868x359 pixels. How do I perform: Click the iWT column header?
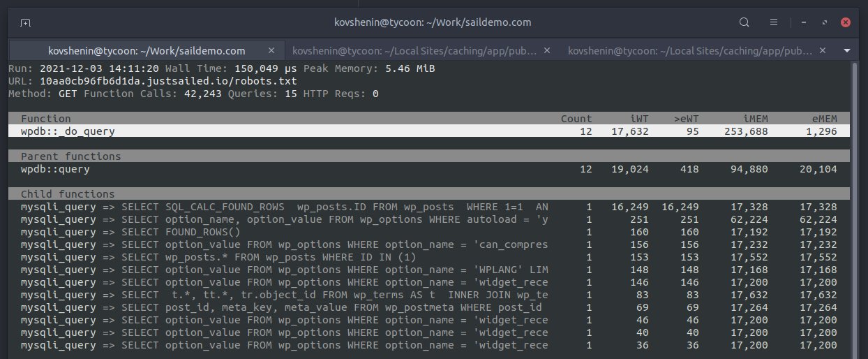pyautogui.click(x=638, y=119)
